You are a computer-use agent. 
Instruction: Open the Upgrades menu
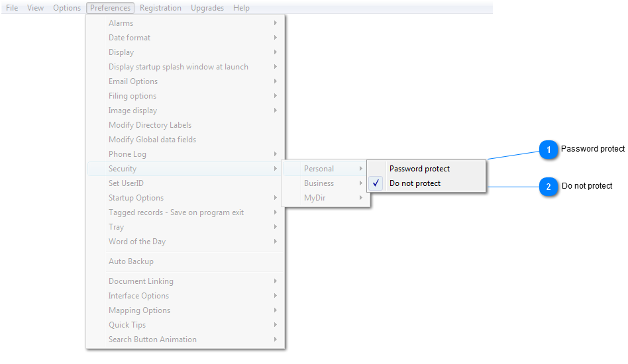[207, 7]
